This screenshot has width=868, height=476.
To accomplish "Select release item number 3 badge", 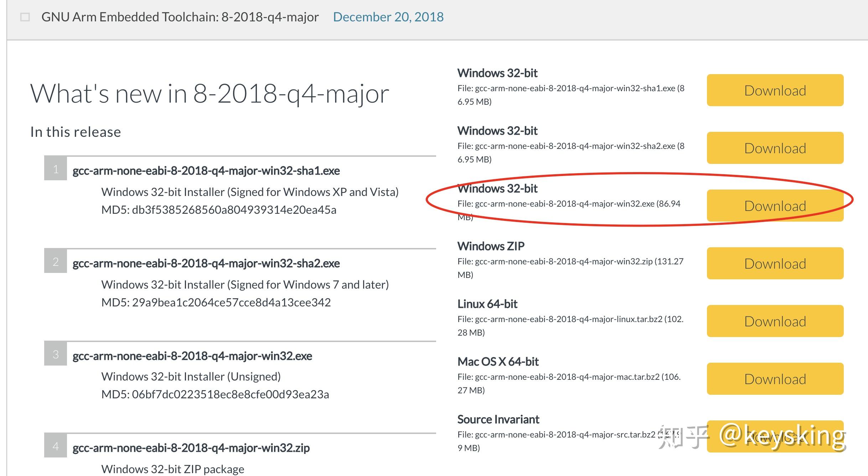I will coord(56,354).
